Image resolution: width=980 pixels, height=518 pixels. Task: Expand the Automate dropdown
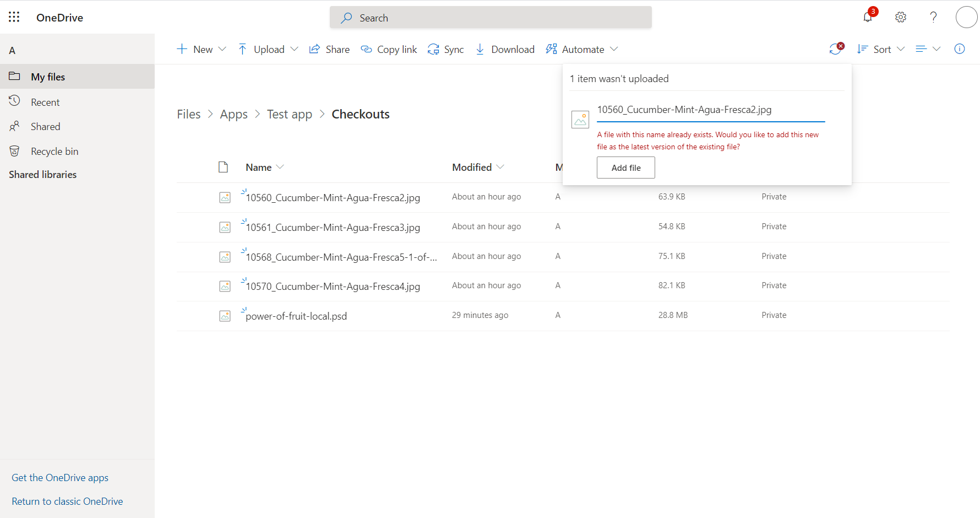(614, 49)
